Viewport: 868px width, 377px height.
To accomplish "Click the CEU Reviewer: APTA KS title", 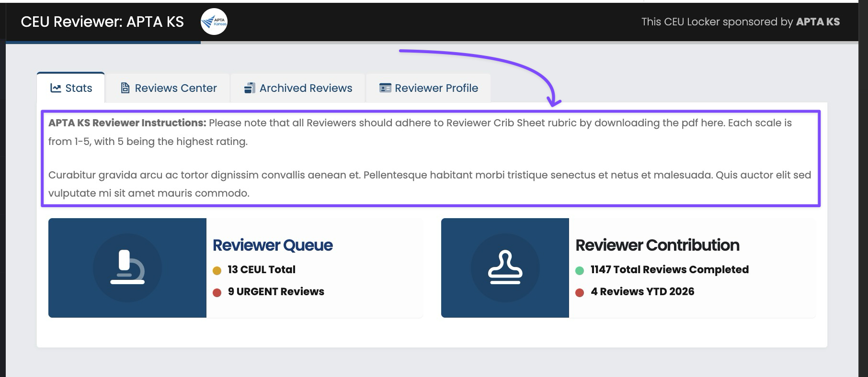I will coord(102,22).
